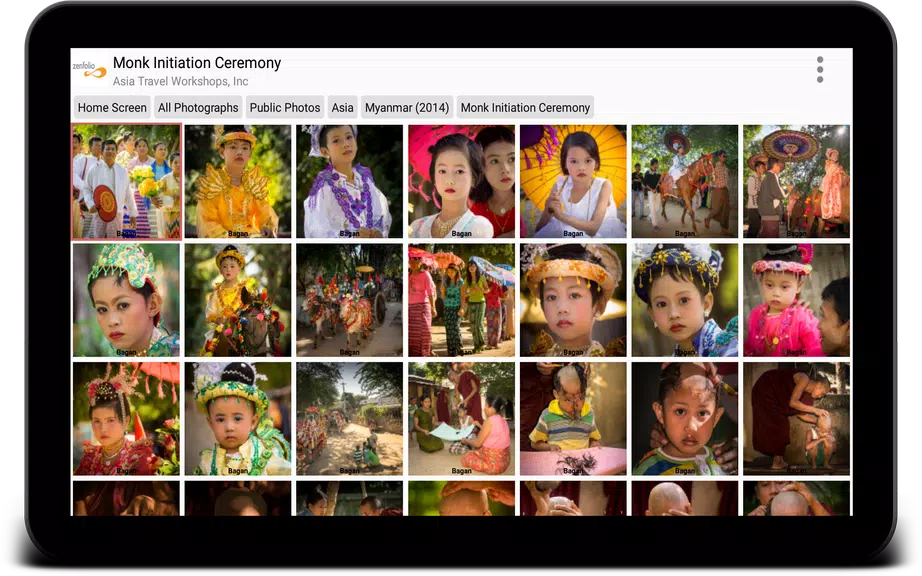Click the Monk Initiation Ceremony title
Viewport: 922px width, 576px height.
[x=196, y=62]
